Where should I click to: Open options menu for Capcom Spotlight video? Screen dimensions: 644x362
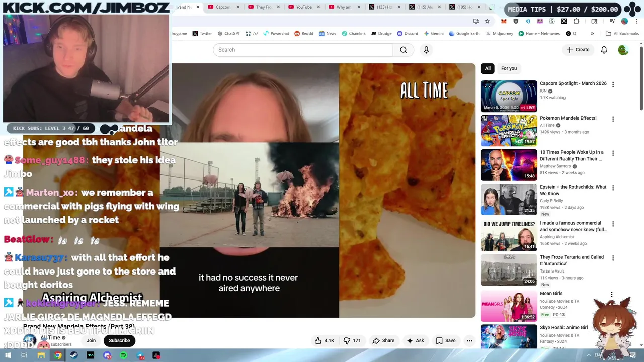coord(613,84)
